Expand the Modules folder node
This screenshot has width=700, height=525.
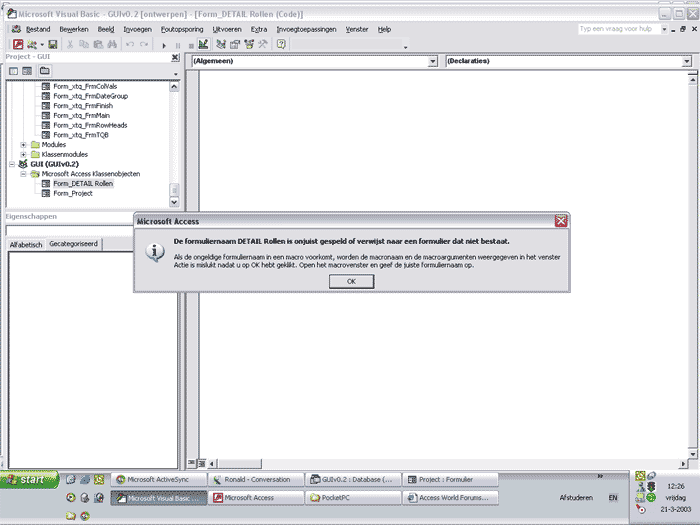(23, 145)
